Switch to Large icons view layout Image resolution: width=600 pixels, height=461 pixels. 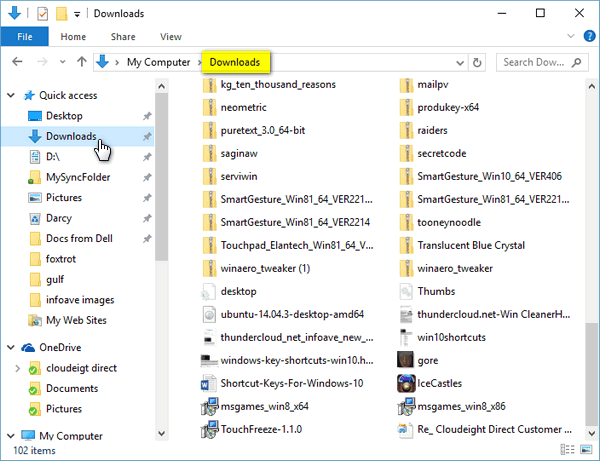tap(586, 450)
